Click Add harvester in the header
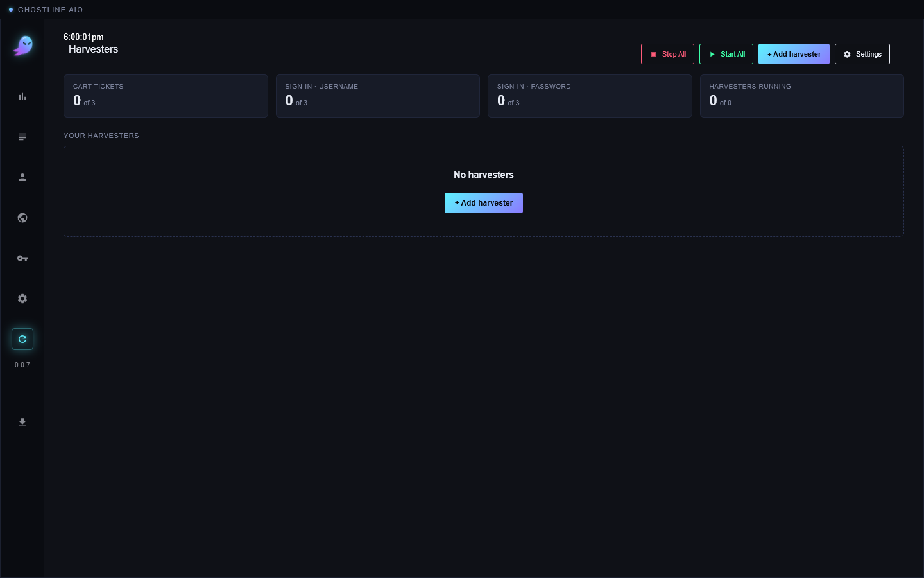This screenshot has width=924, height=578. tap(794, 54)
